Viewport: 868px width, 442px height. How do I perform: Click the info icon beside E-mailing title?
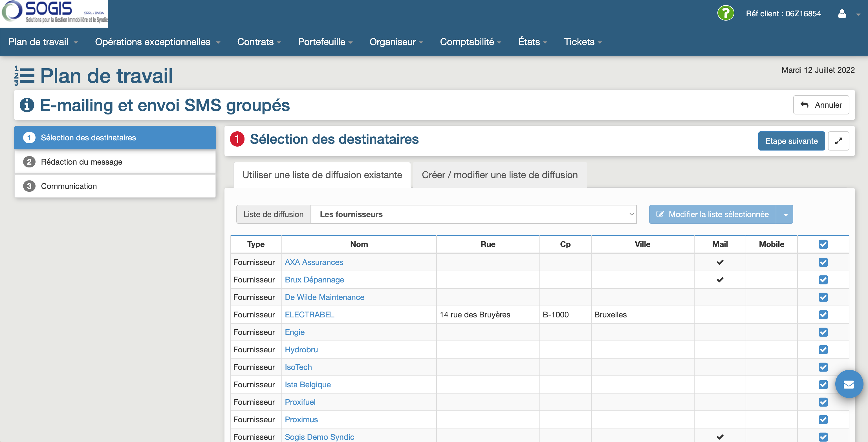[27, 105]
